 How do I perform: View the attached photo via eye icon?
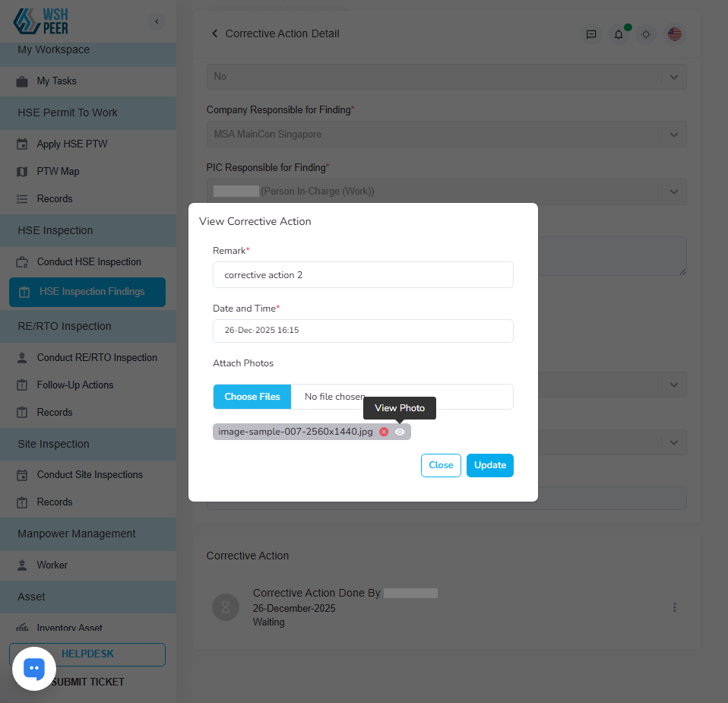(399, 432)
